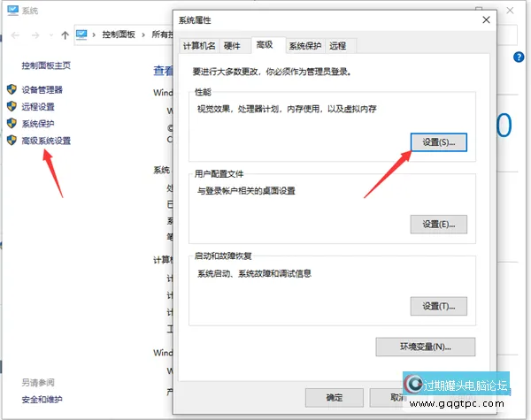This screenshot has height=420, width=531.
Task: Click the shield icon beside 系统保护
Action: (12, 124)
